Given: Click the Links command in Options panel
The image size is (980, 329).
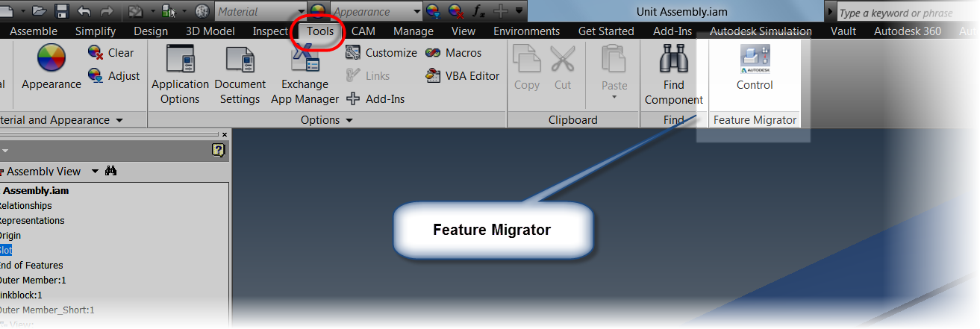Looking at the screenshot, I should pyautogui.click(x=368, y=75).
